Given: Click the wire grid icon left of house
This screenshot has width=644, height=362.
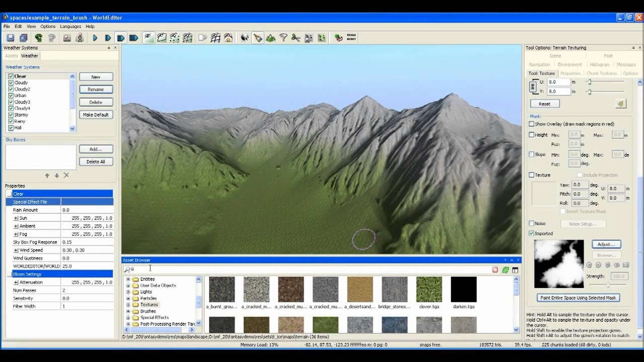Looking at the screenshot, I should coord(215,38).
